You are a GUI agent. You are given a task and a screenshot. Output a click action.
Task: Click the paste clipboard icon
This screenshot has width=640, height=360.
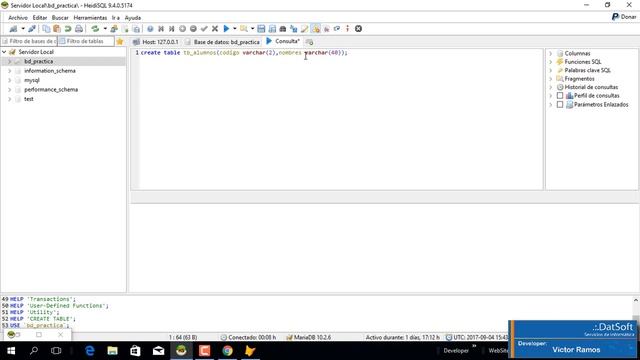point(57,29)
